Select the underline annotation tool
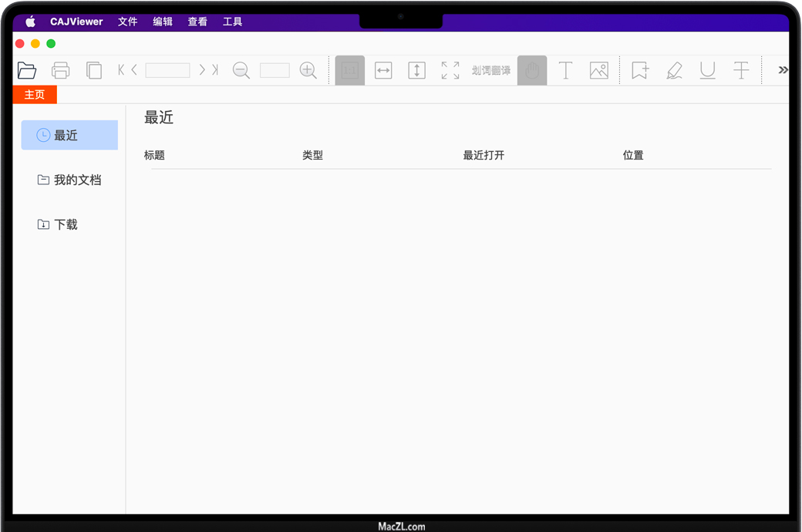802x532 pixels. (x=707, y=70)
